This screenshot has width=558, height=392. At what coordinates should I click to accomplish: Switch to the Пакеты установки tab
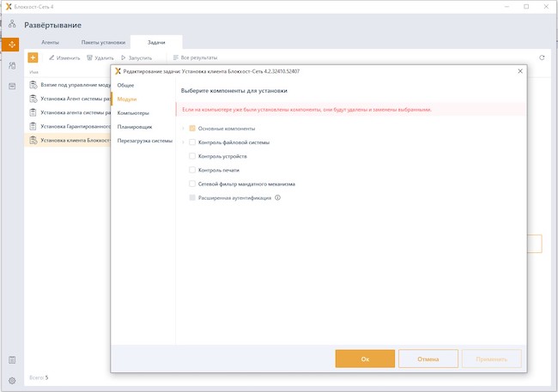click(x=103, y=42)
